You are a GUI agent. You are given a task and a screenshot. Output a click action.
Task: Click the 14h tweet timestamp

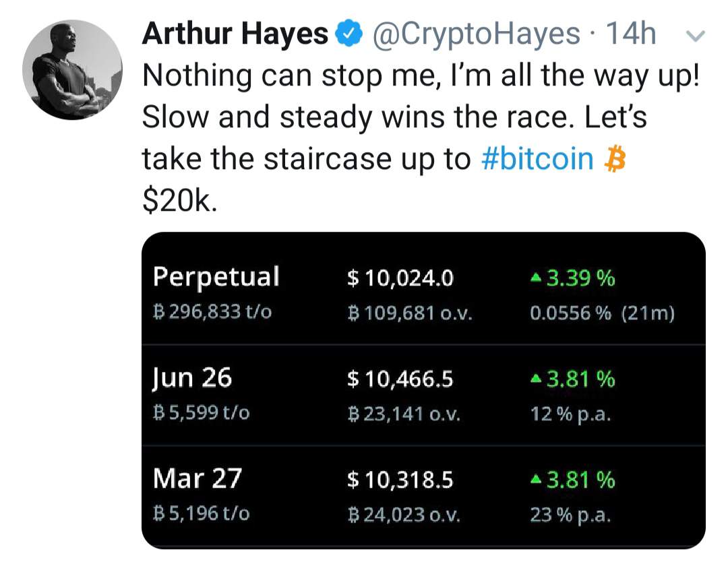(x=631, y=34)
